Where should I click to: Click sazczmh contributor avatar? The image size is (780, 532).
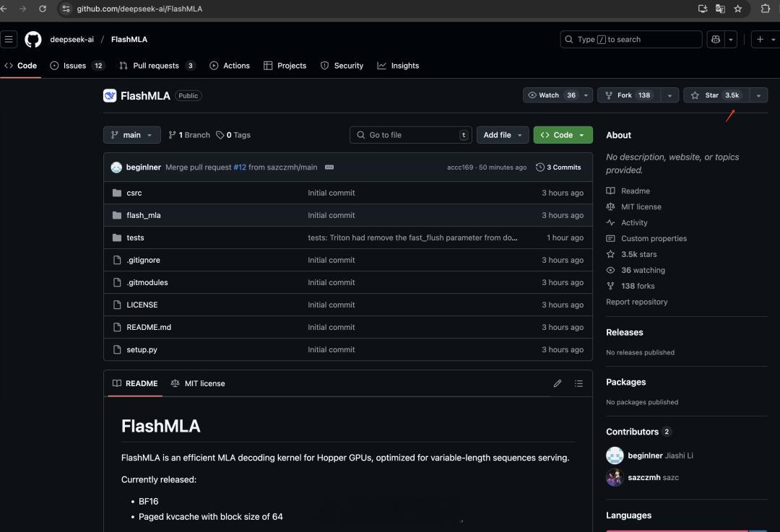click(615, 477)
